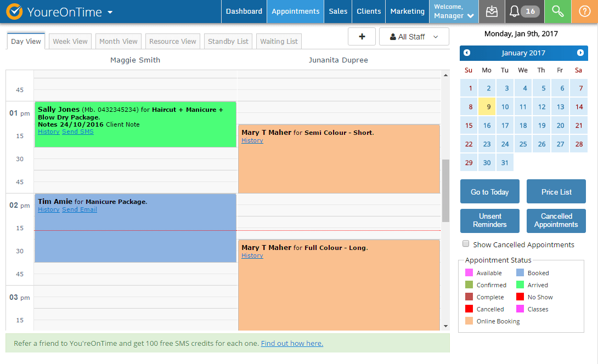Open the inbox download tray icon

point(492,12)
